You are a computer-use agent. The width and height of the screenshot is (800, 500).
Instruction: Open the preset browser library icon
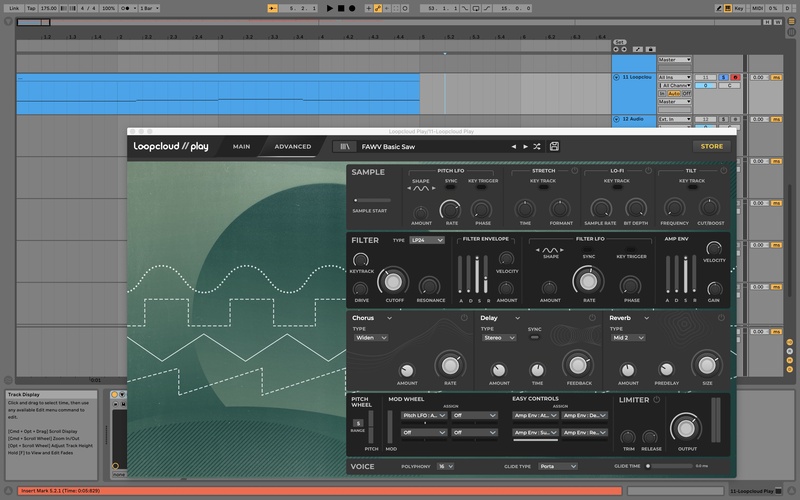(x=343, y=146)
